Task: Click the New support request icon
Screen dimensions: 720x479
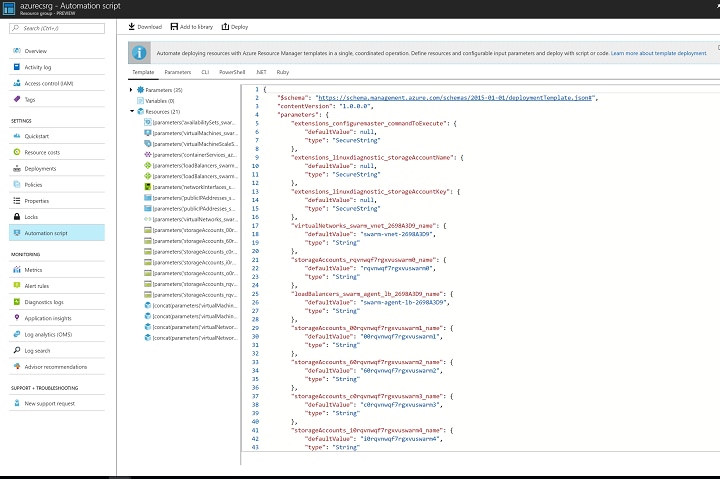Action: (17, 403)
